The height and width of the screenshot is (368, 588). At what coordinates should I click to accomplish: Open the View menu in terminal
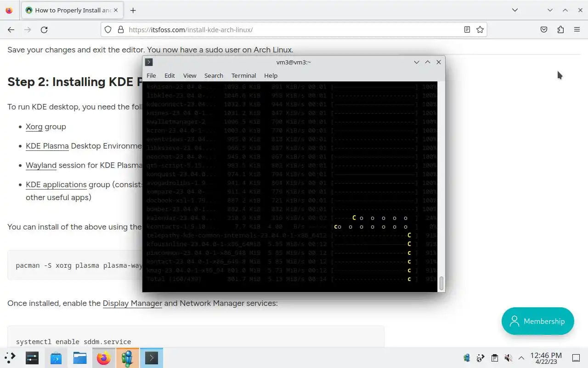click(190, 75)
